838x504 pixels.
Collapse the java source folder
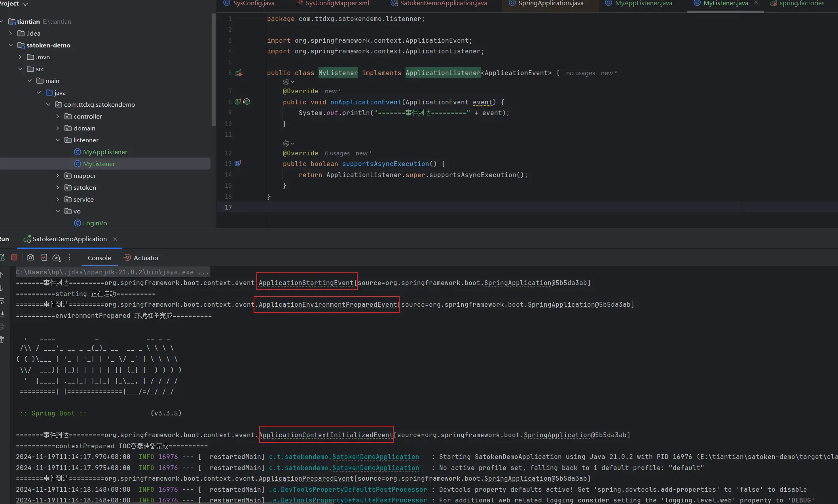39,92
